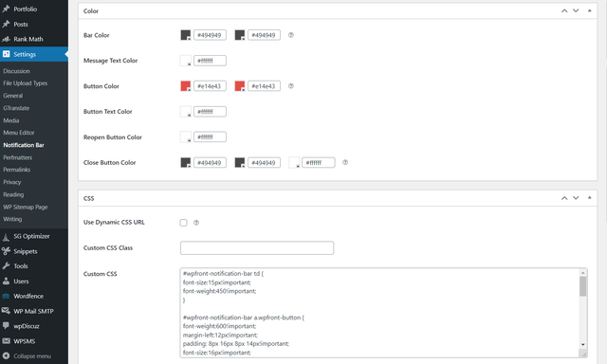This screenshot has height=364, width=607.
Task: Click the SG Optimizer icon
Action: (6, 236)
